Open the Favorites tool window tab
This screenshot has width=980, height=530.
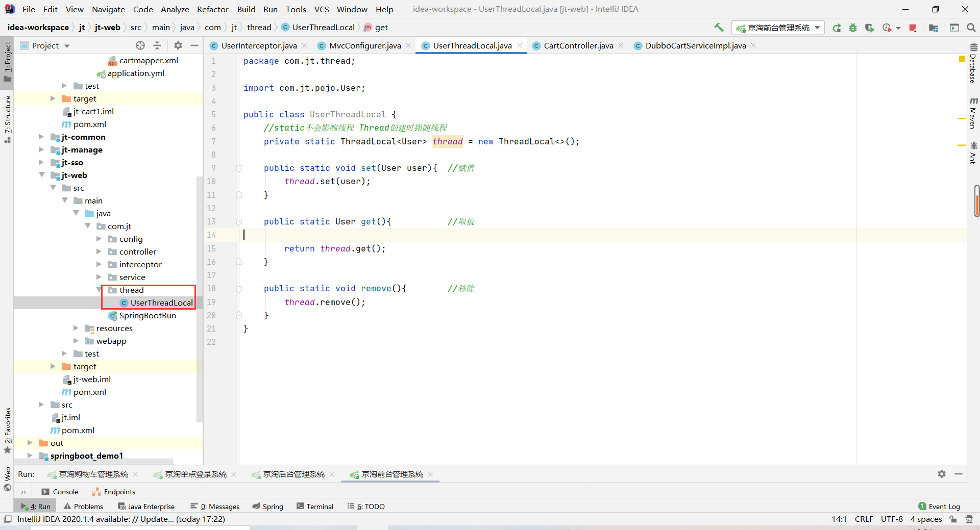7,430
